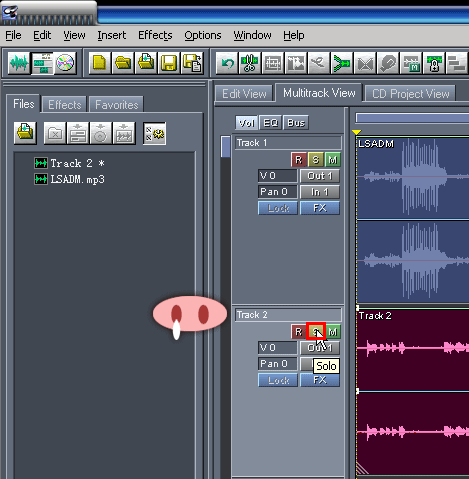Import file icon in Files panel

click(25, 133)
